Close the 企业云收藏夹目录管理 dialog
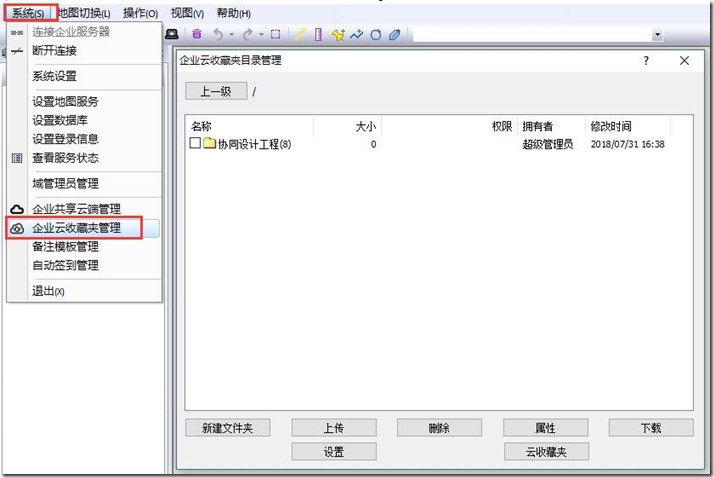Image resolution: width=714 pixels, height=478 pixels. point(684,61)
